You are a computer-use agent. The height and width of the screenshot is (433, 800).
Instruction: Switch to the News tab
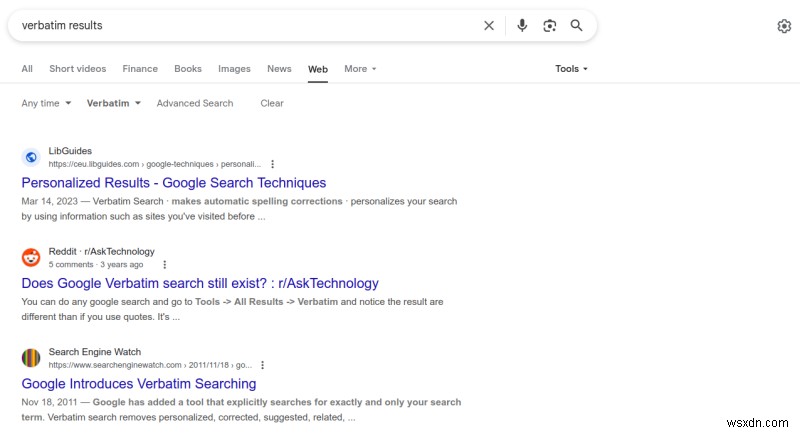(x=279, y=69)
